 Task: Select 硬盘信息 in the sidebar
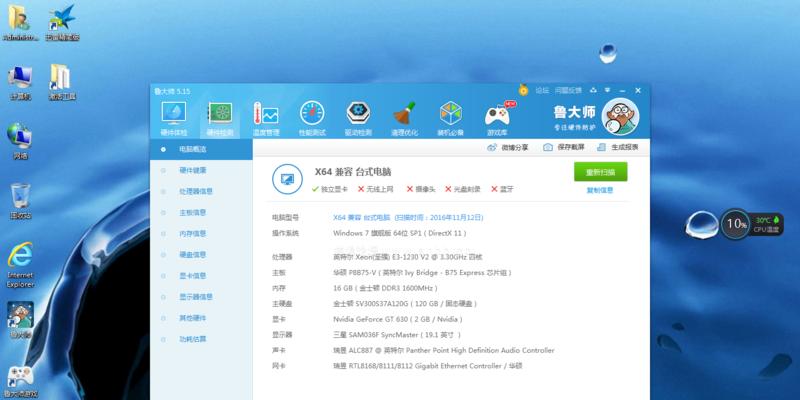(201, 255)
